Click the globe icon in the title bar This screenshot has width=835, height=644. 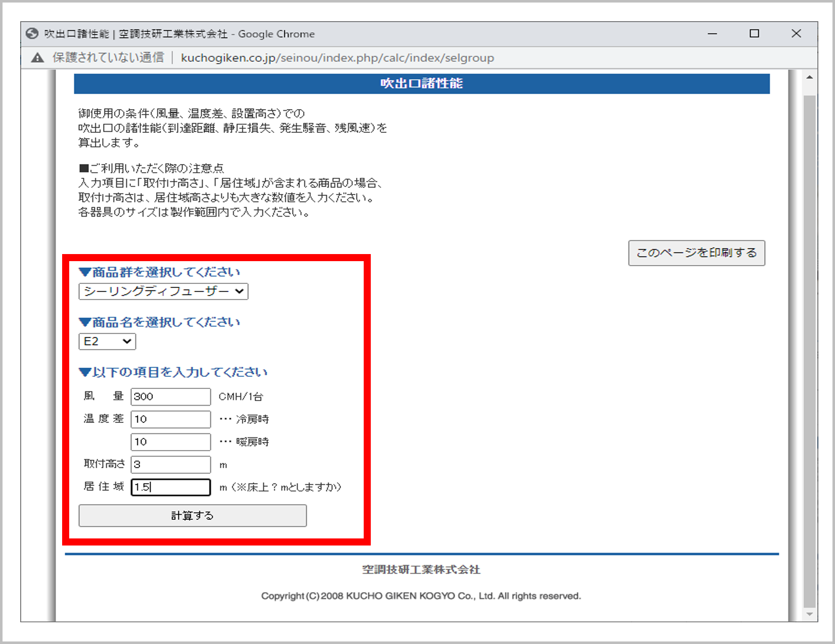point(32,34)
